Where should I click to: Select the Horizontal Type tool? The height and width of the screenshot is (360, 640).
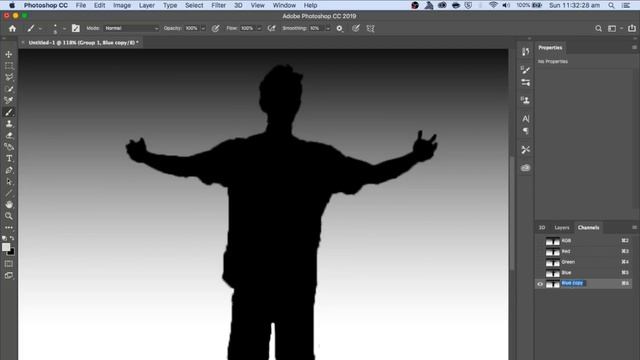tap(9, 158)
